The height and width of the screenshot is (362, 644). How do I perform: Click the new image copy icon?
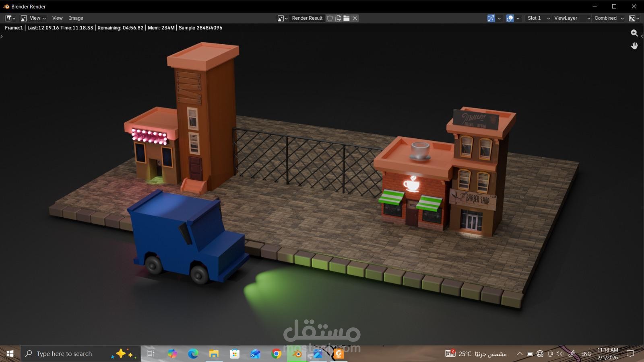click(x=338, y=18)
